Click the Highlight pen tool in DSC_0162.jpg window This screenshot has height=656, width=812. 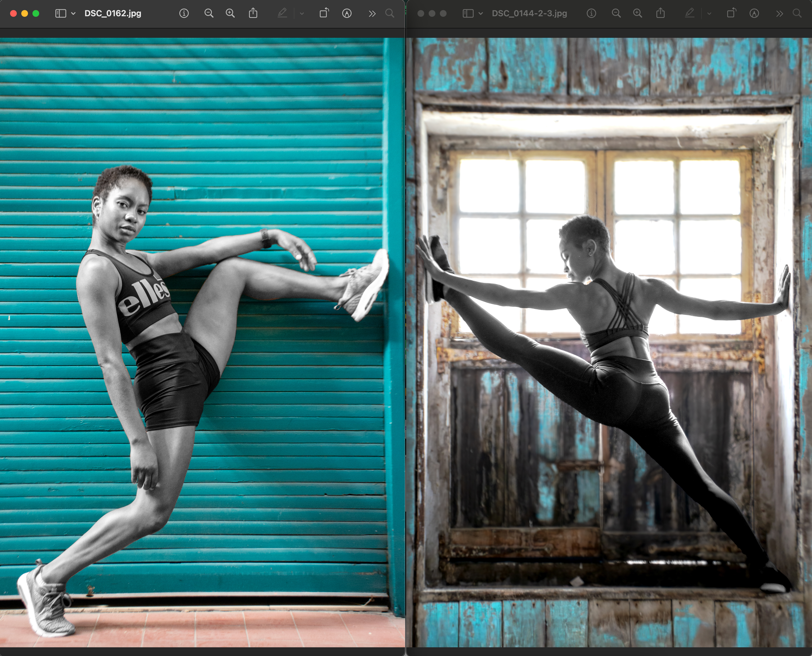pos(282,14)
